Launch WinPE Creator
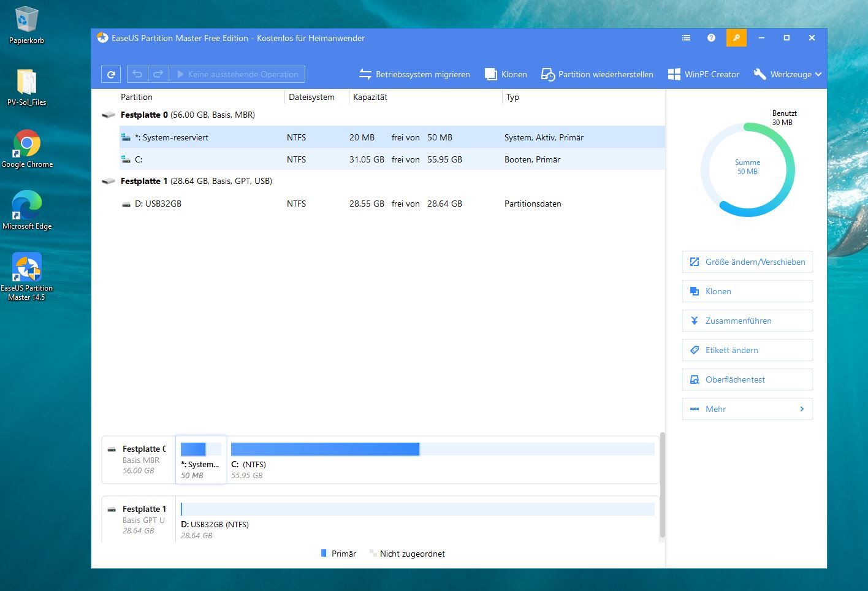 (x=703, y=74)
